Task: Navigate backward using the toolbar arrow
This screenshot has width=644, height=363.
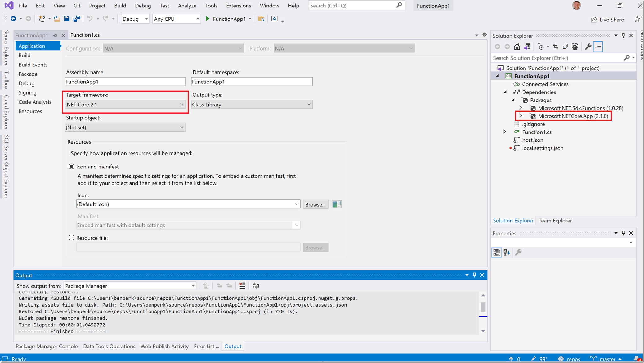Action: [x=13, y=19]
